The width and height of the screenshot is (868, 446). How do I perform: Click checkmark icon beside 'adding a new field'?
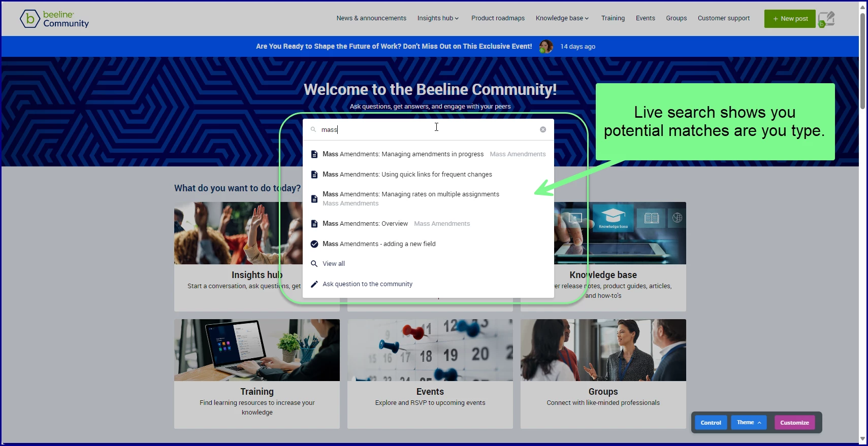[x=314, y=244]
